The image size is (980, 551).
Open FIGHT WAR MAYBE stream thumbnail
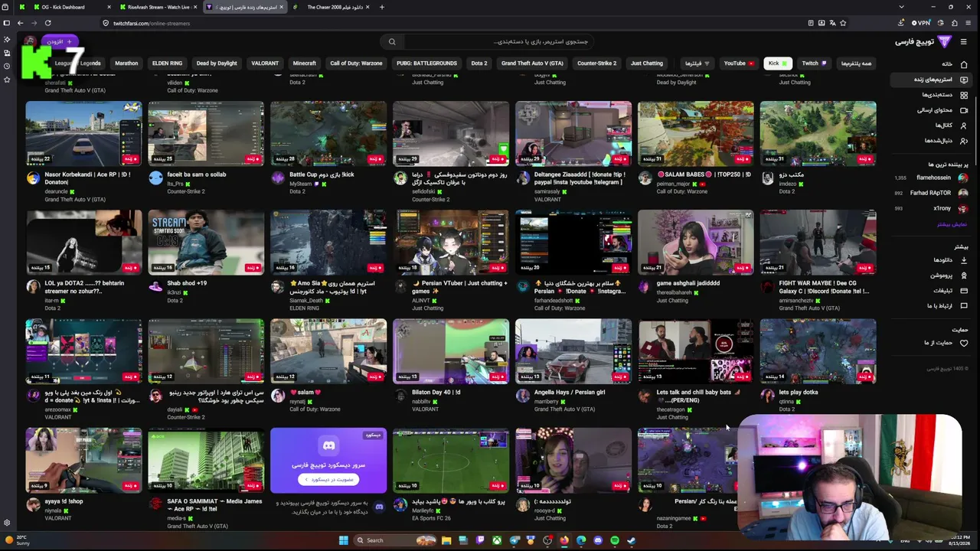(x=818, y=243)
